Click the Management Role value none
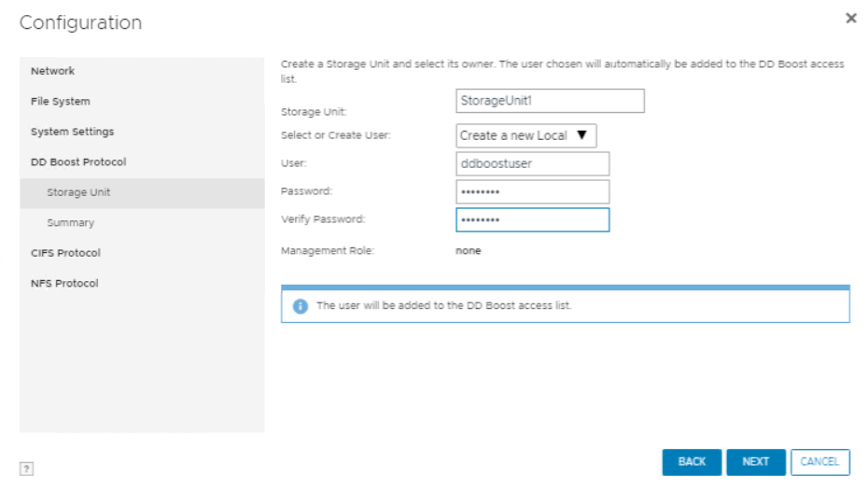 (469, 250)
